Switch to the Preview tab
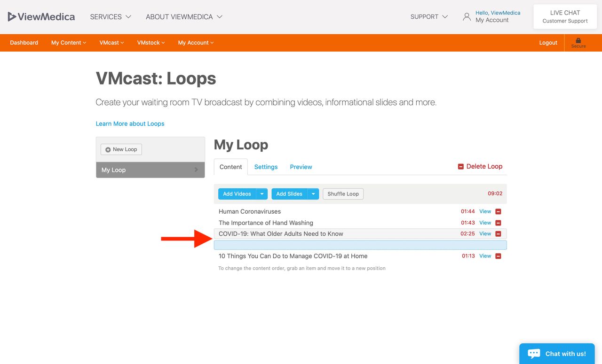 coord(301,167)
